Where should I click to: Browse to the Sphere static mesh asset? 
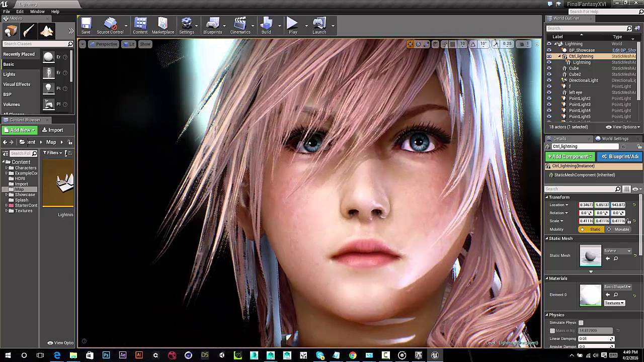615,258
